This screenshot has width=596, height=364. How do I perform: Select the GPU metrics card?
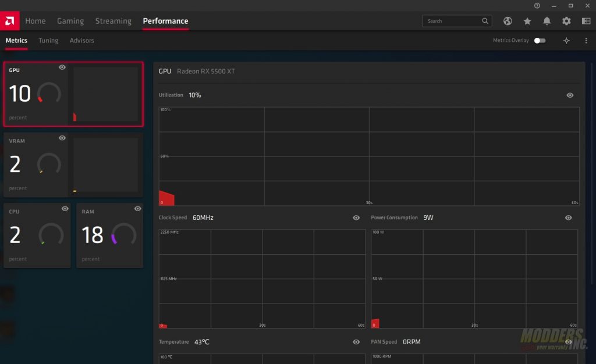73,94
